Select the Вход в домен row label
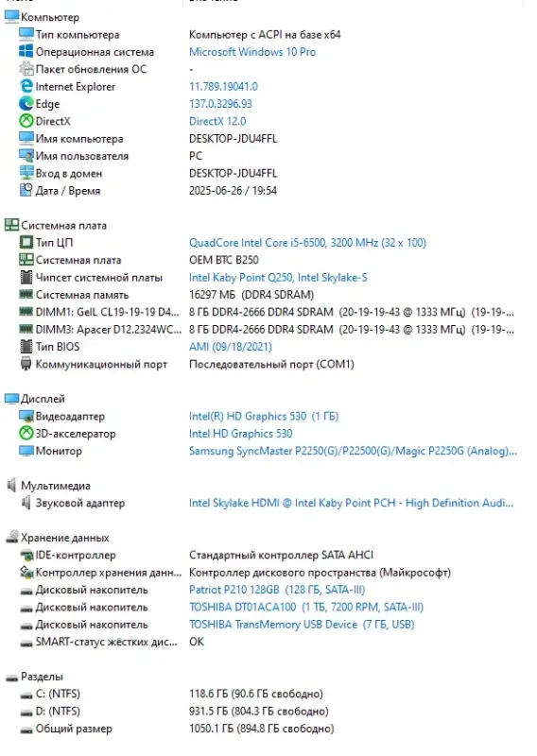 pos(68,173)
